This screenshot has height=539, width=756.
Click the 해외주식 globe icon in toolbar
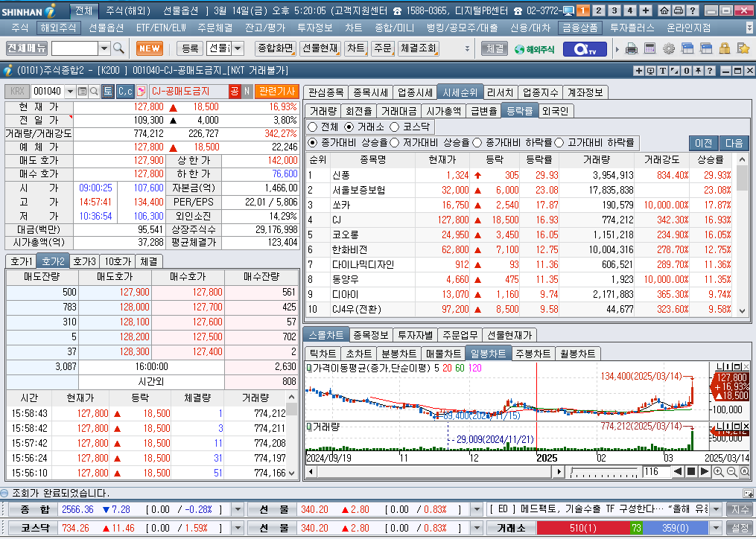click(x=535, y=49)
